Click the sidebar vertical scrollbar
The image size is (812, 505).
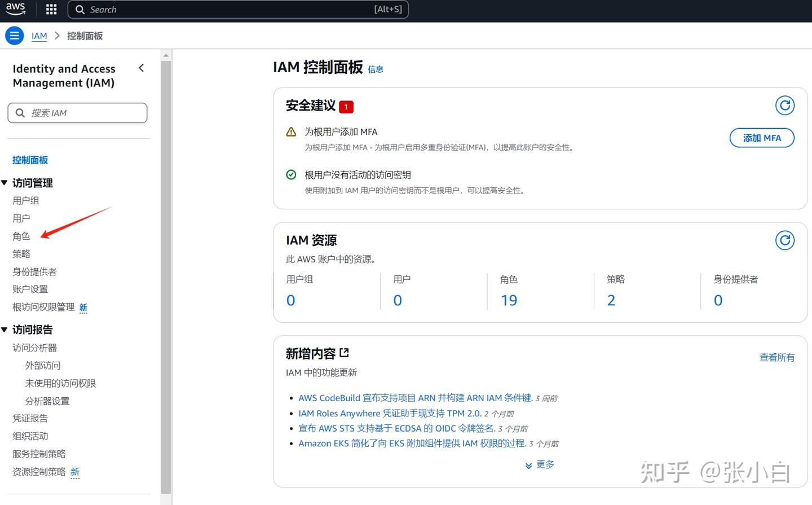166,276
